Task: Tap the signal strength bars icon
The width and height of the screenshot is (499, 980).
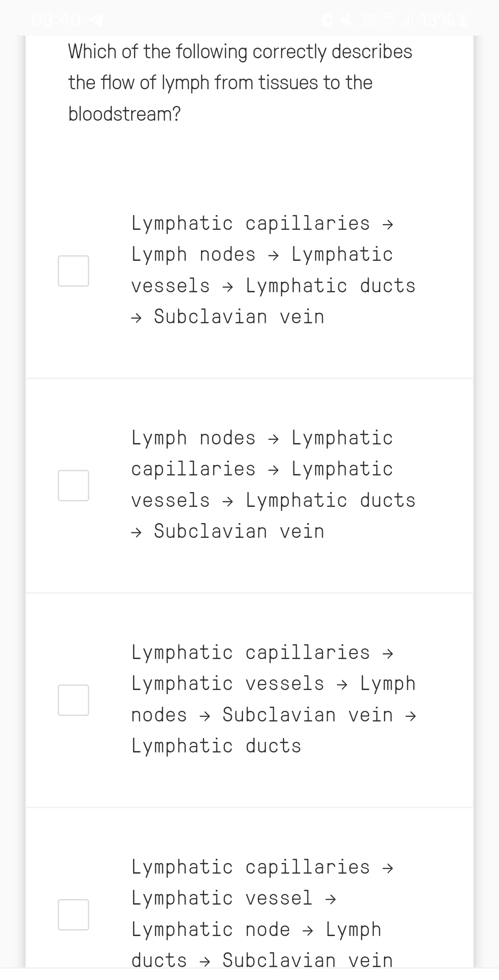Action: coord(406,20)
